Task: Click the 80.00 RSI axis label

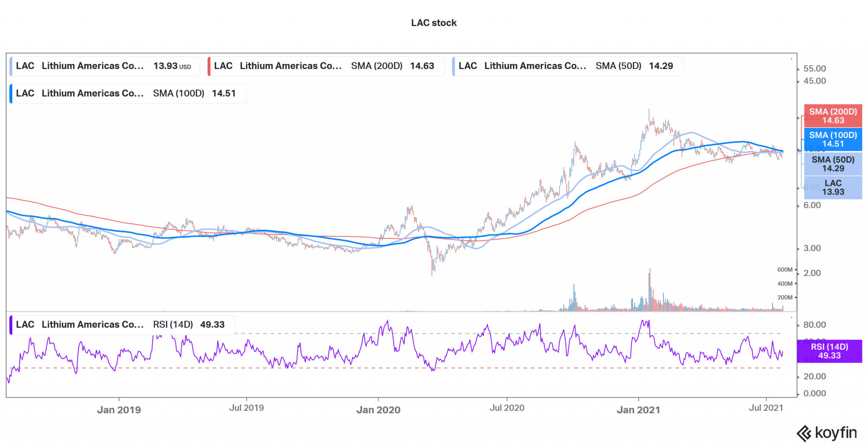Action: [x=815, y=325]
